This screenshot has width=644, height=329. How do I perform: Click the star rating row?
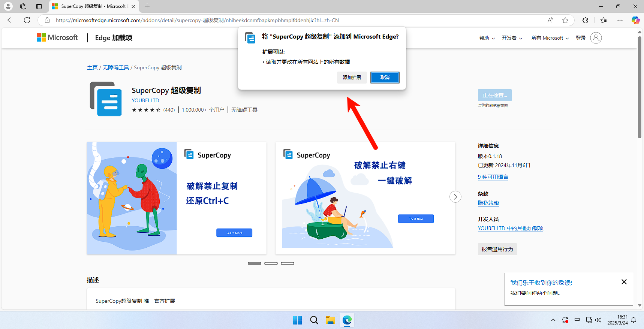pyautogui.click(x=146, y=110)
